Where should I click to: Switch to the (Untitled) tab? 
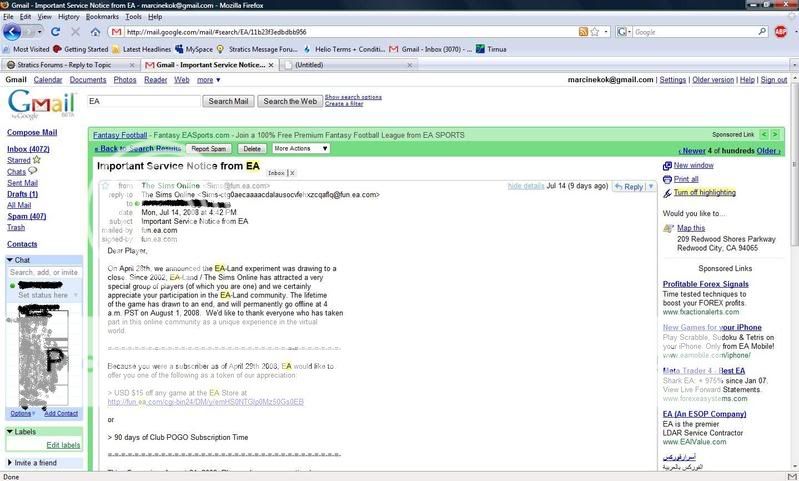pyautogui.click(x=349, y=65)
